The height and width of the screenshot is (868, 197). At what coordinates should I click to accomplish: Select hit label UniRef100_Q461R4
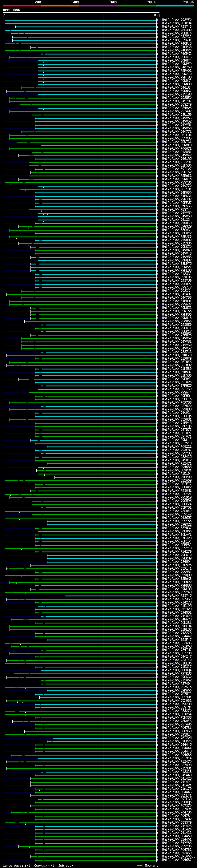[x=177, y=88]
